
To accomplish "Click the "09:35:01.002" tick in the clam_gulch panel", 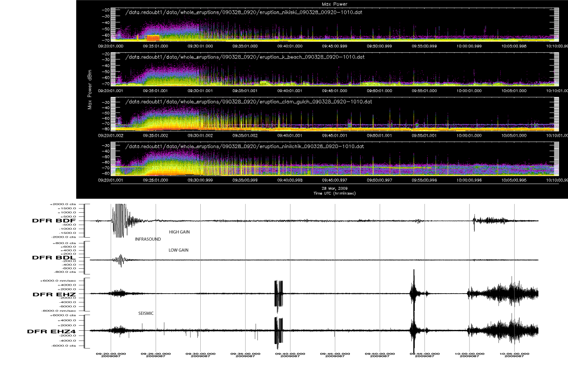I will (x=245, y=135).
